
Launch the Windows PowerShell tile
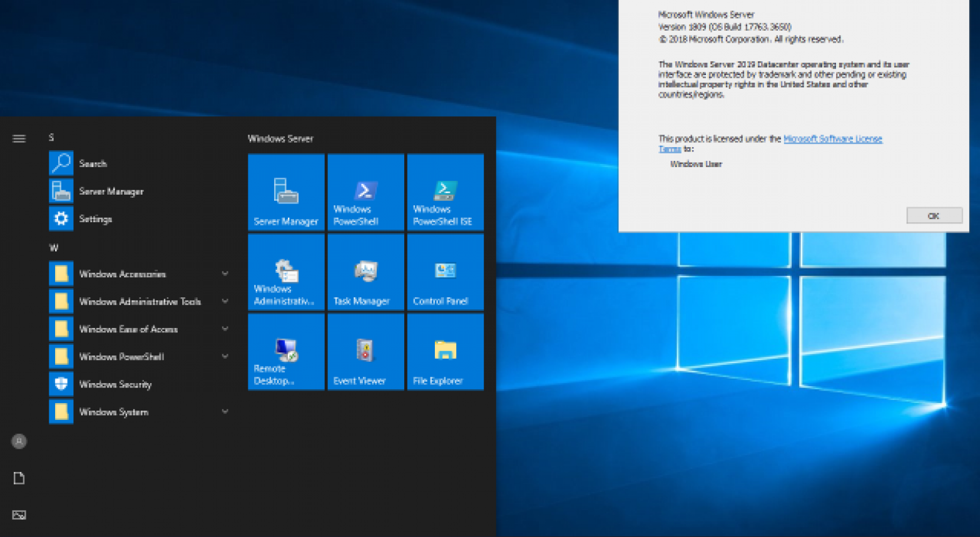pos(365,192)
